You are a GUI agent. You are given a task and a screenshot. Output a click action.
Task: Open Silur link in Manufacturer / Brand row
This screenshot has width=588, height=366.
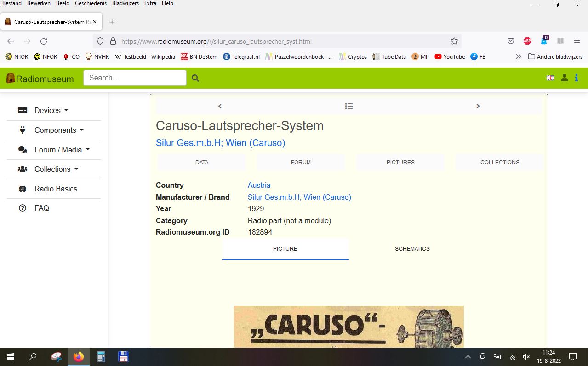point(299,197)
